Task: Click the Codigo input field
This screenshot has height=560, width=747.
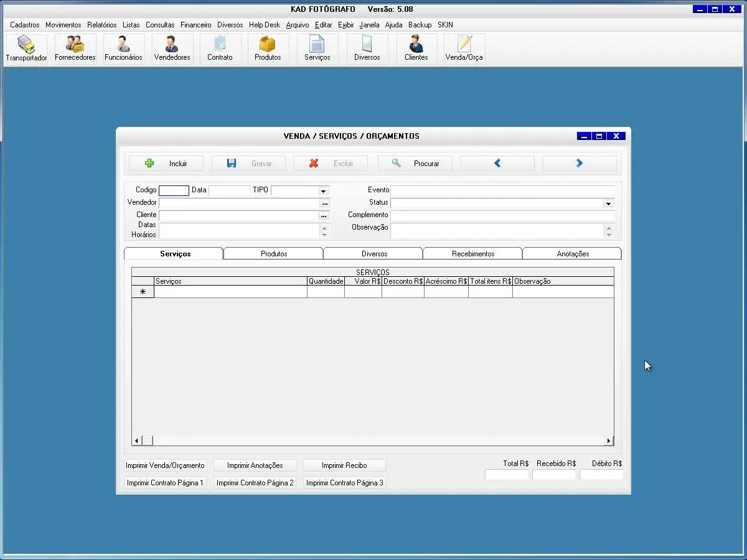Action: coord(174,191)
